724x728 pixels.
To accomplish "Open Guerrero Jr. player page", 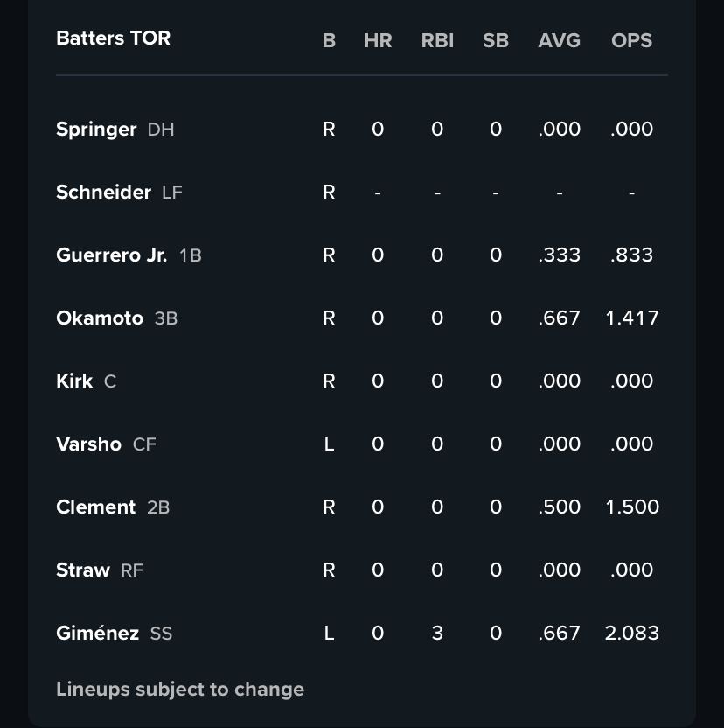I will [x=111, y=255].
